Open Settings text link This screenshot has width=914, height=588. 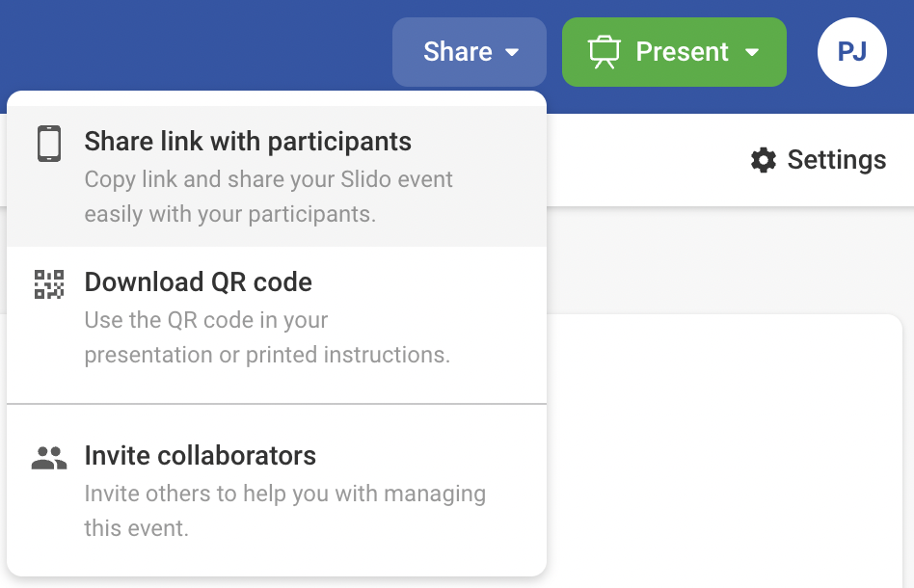[x=836, y=160]
